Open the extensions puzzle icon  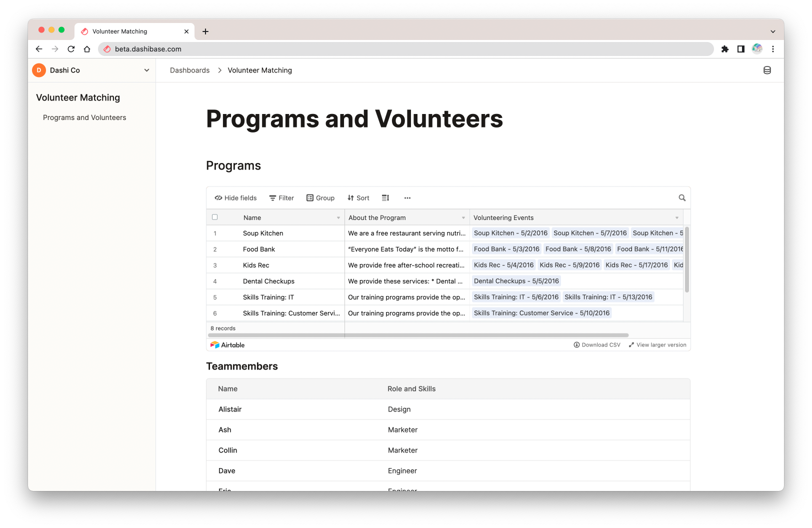725,49
